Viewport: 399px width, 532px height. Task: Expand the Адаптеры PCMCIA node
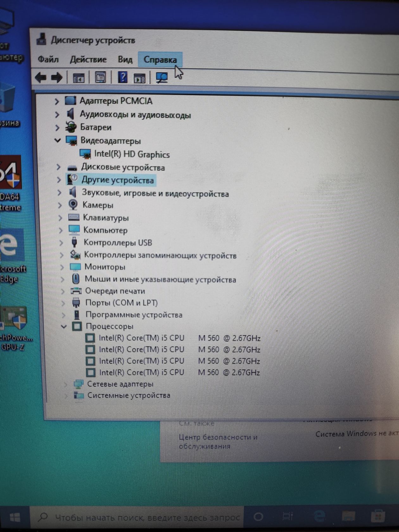click(56, 101)
